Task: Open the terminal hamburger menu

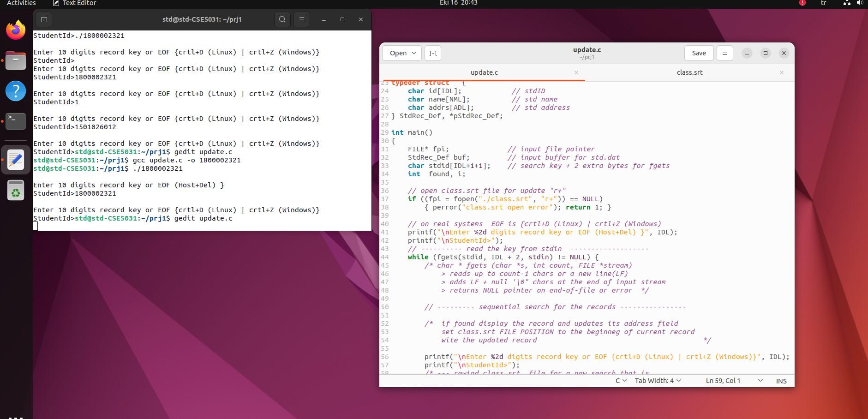Action: click(301, 19)
